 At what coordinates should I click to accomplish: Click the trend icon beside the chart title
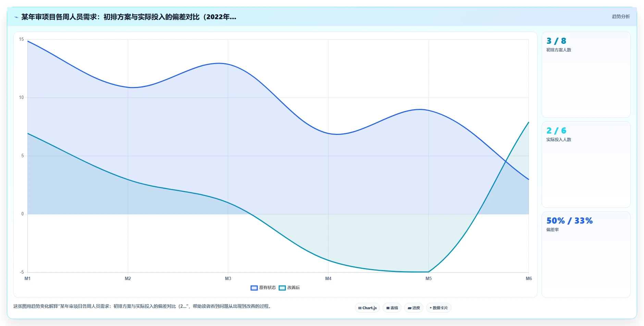pyautogui.click(x=16, y=17)
